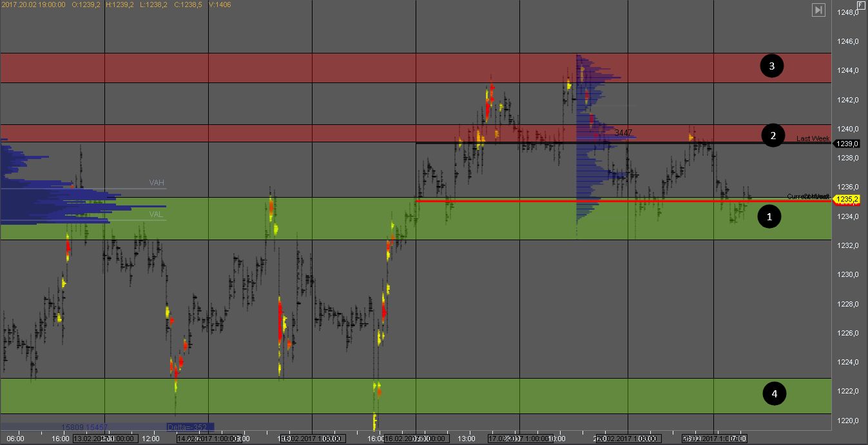Click the 1220,0 level on price scale
Image resolution: width=868 pixels, height=445 pixels.
coord(847,421)
